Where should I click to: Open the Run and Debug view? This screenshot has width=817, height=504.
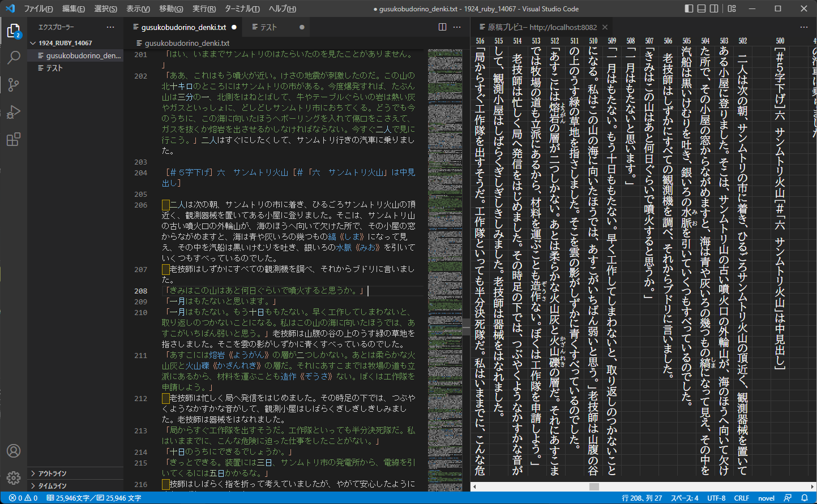[14, 112]
